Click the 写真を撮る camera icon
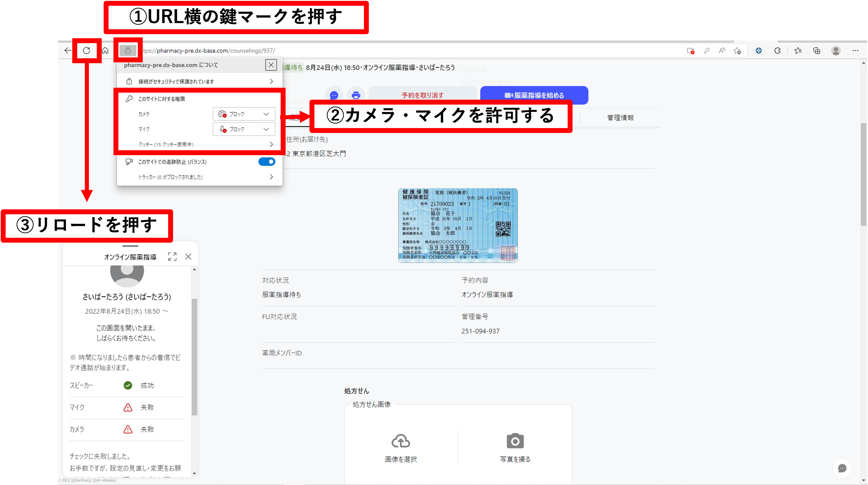Screen dimensions: 868x485 coord(515,441)
